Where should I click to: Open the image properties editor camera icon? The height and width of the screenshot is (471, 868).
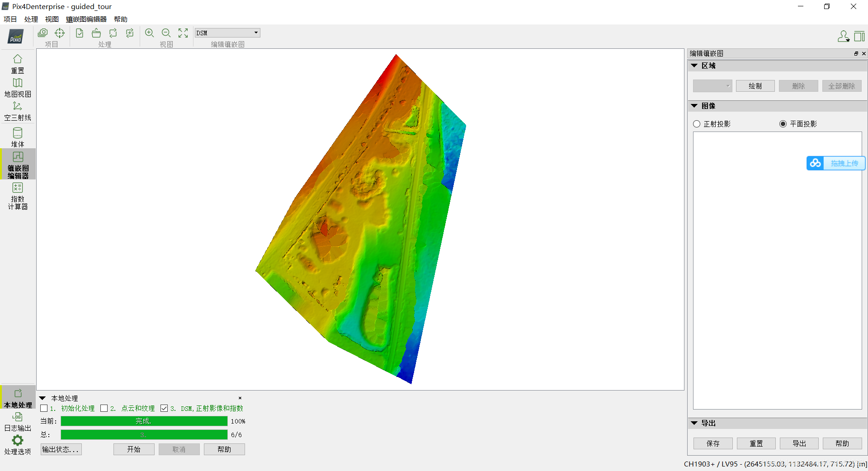(x=43, y=33)
